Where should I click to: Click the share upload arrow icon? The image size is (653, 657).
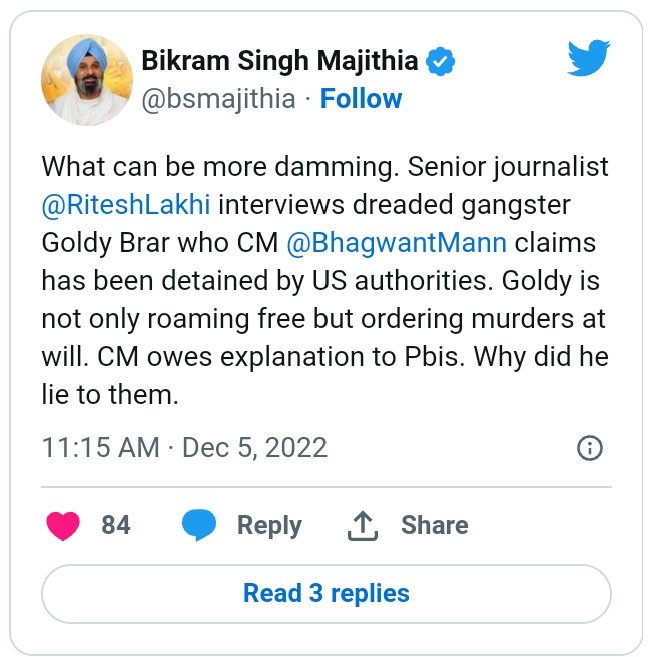tap(364, 525)
